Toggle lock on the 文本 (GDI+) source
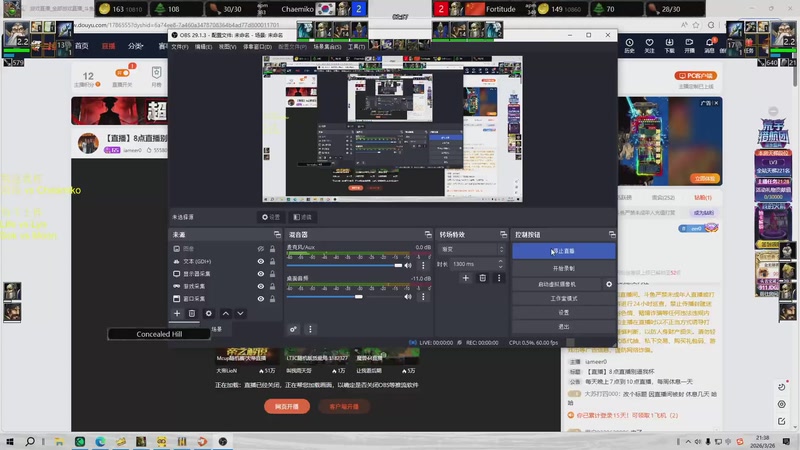The width and height of the screenshot is (800, 450). coord(272,261)
